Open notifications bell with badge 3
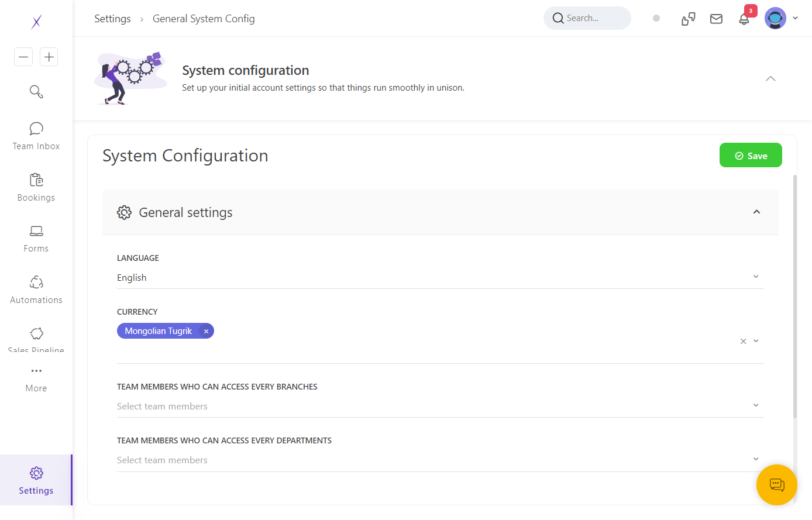 (744, 18)
